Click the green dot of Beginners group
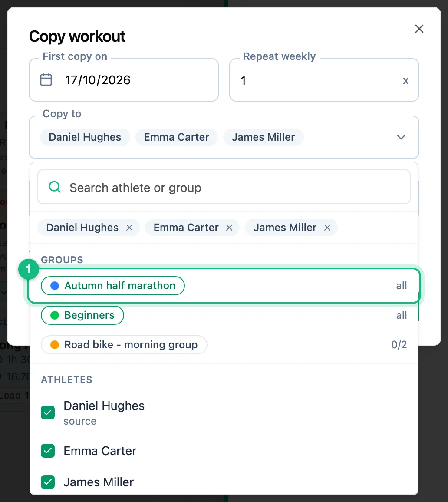448x502 pixels. [x=55, y=315]
